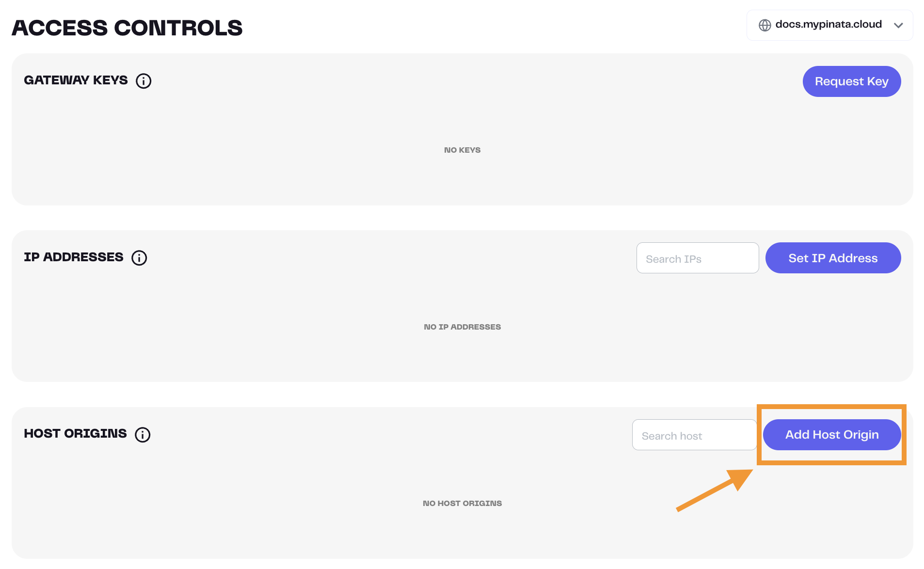
Task: Click the globe icon beside the gateway domain
Action: click(x=765, y=25)
